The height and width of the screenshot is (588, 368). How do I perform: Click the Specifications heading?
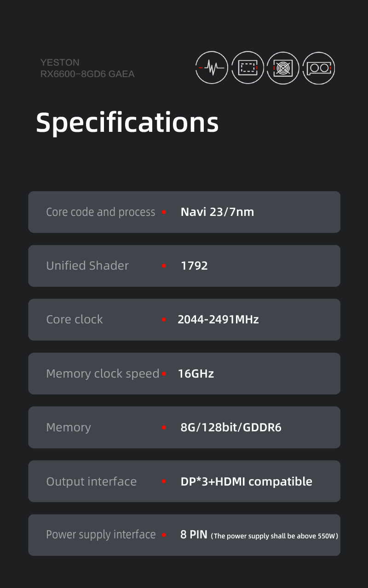click(127, 123)
